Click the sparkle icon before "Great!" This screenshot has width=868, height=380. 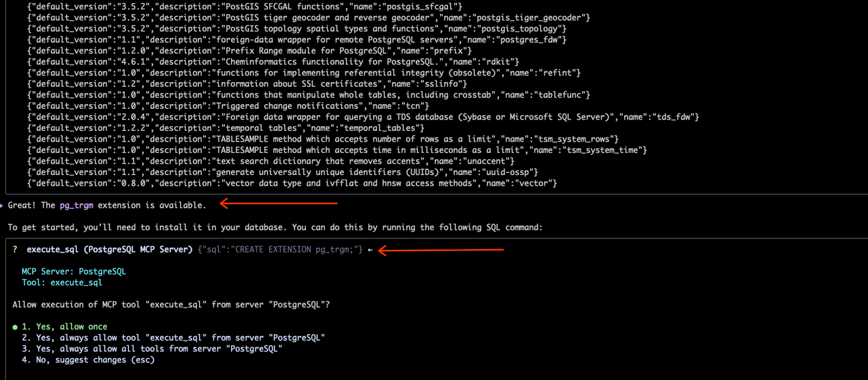click(2, 206)
